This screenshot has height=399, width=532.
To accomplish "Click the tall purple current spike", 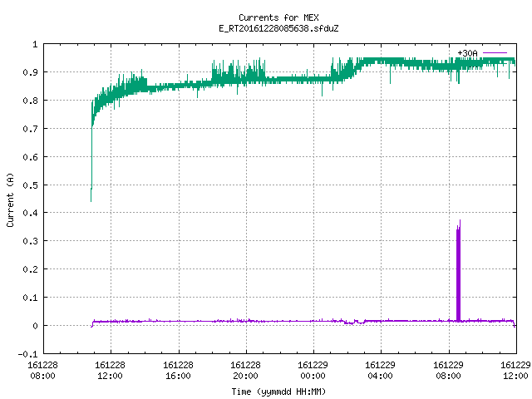I will pos(458,272).
